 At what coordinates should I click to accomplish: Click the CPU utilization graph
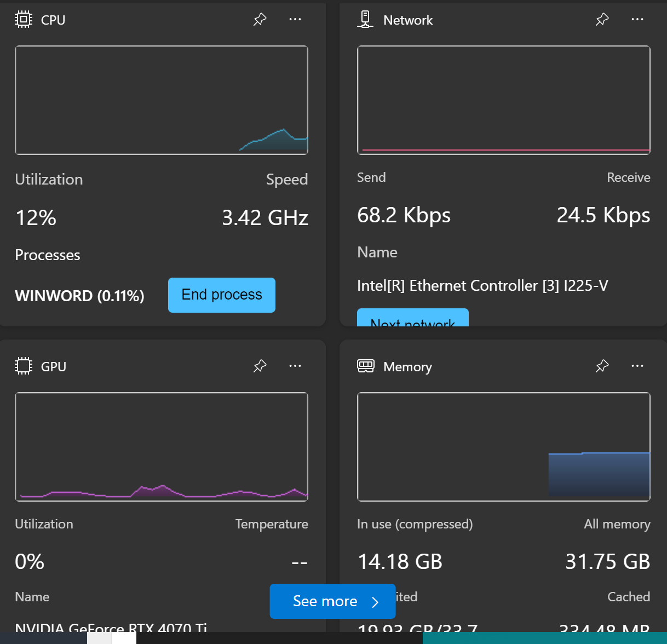162,100
